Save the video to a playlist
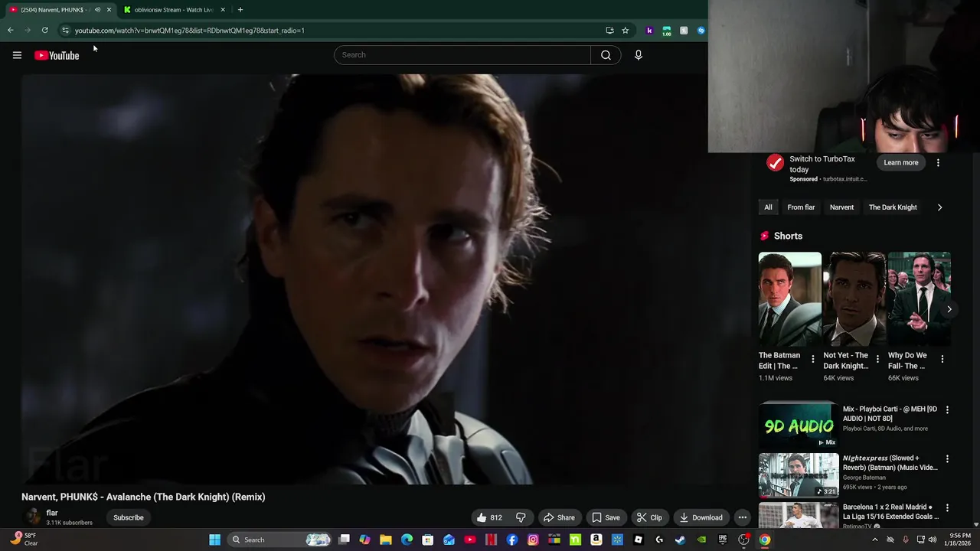The image size is (980, 551). click(x=606, y=517)
